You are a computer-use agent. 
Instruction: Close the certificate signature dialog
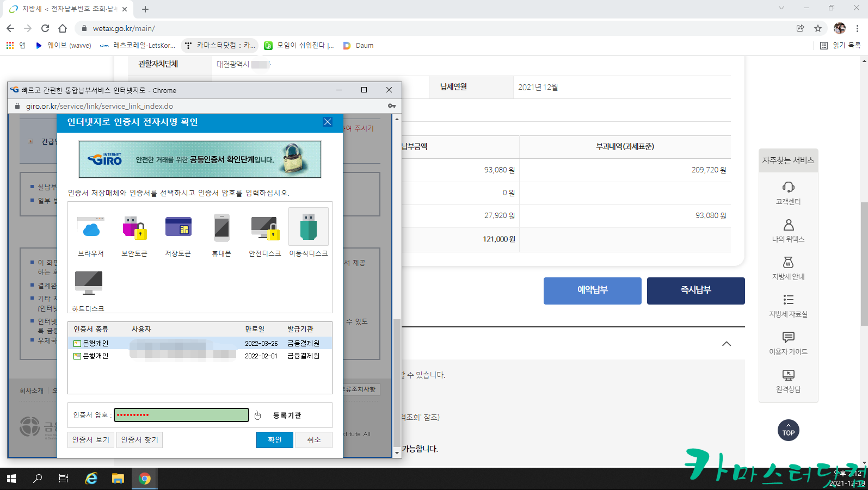tap(328, 122)
